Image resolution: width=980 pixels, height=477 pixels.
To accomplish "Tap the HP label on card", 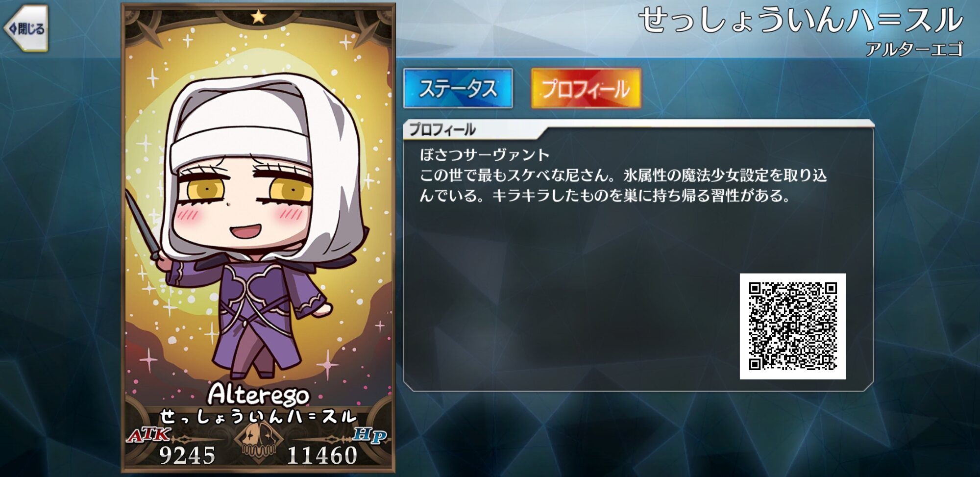I will tap(370, 435).
